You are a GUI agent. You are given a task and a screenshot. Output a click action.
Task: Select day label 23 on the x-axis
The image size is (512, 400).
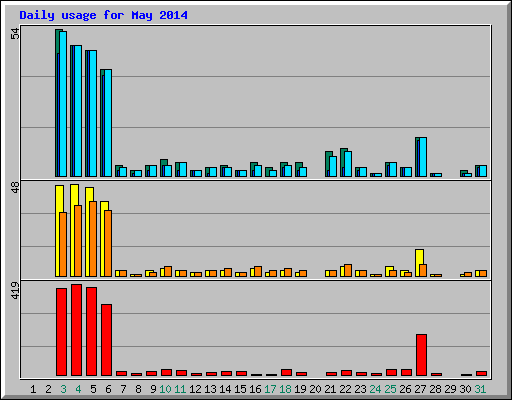(x=360, y=389)
